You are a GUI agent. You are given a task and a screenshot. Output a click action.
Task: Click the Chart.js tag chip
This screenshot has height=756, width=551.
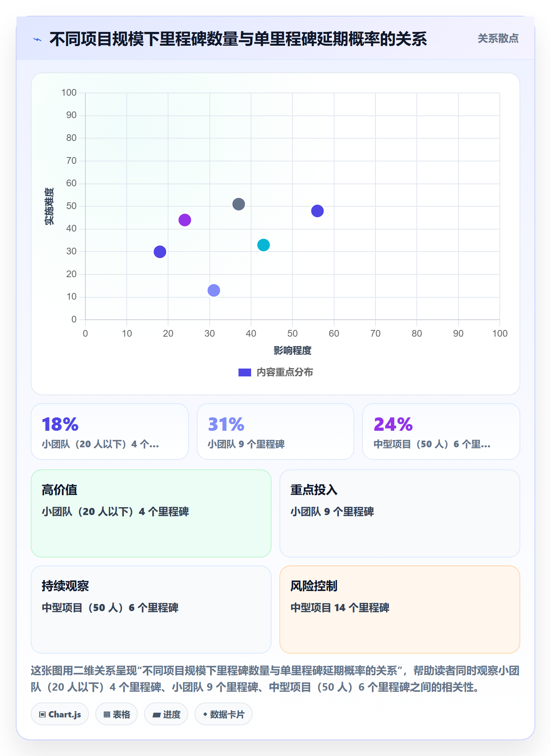click(x=60, y=714)
